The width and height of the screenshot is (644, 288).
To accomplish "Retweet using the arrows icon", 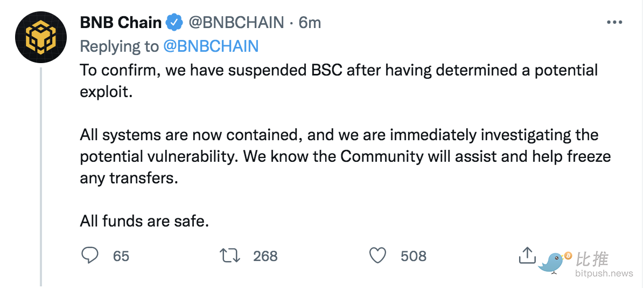I will [x=230, y=256].
